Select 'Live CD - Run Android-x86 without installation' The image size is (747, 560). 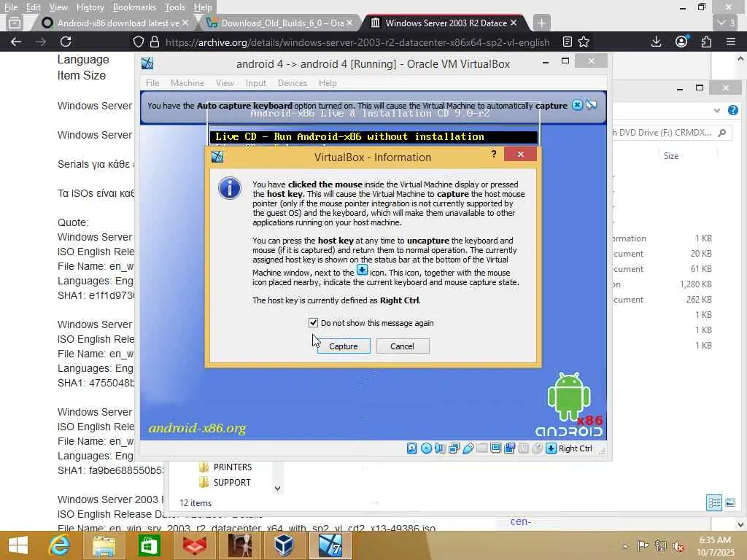pyautogui.click(x=373, y=136)
